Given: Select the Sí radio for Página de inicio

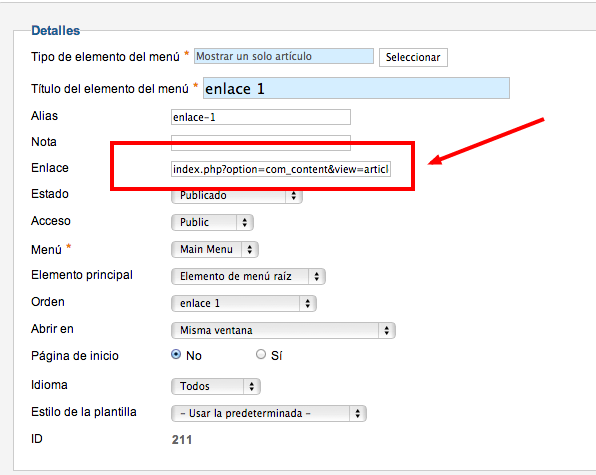Looking at the screenshot, I should [261, 354].
